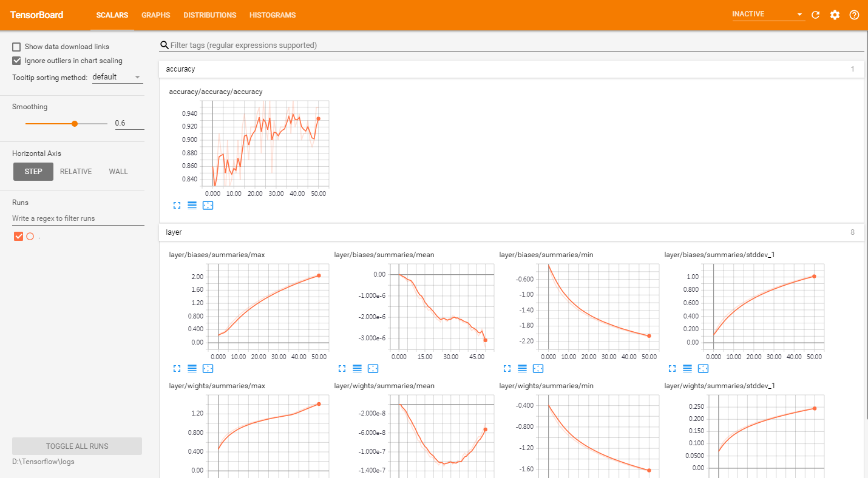Toggle the run checkbox under Runs

click(x=18, y=237)
